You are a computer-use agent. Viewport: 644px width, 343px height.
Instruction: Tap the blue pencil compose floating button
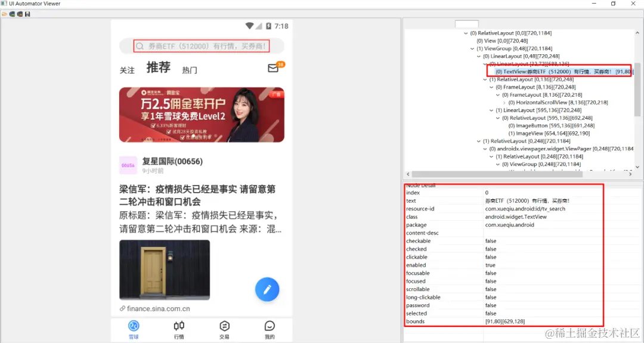click(x=267, y=289)
